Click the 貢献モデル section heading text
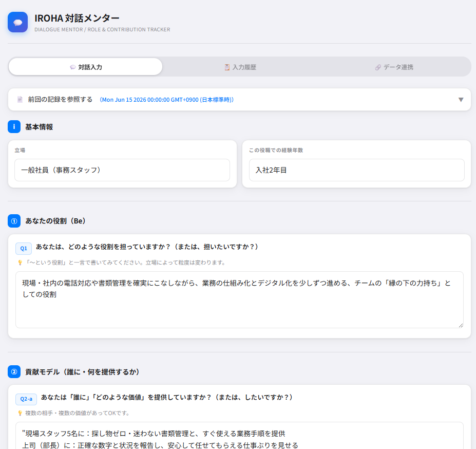The image size is (476, 449). click(x=82, y=372)
